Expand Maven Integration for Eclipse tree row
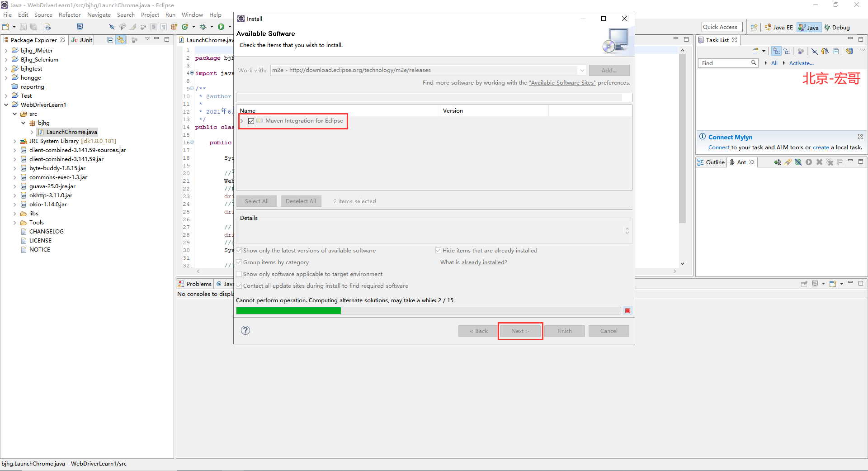 (242, 121)
